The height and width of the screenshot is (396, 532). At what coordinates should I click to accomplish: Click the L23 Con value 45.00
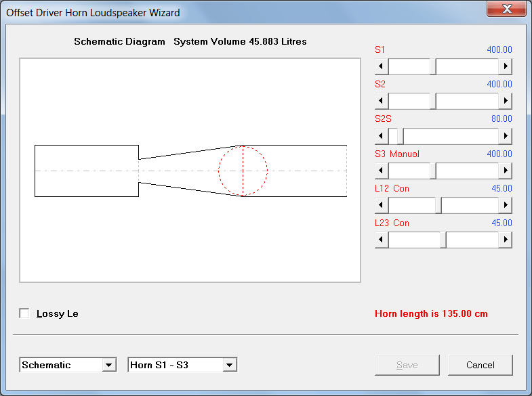502,223
